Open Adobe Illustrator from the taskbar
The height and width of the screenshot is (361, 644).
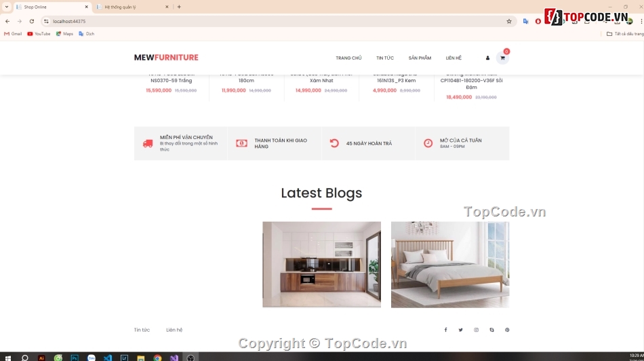41,358
